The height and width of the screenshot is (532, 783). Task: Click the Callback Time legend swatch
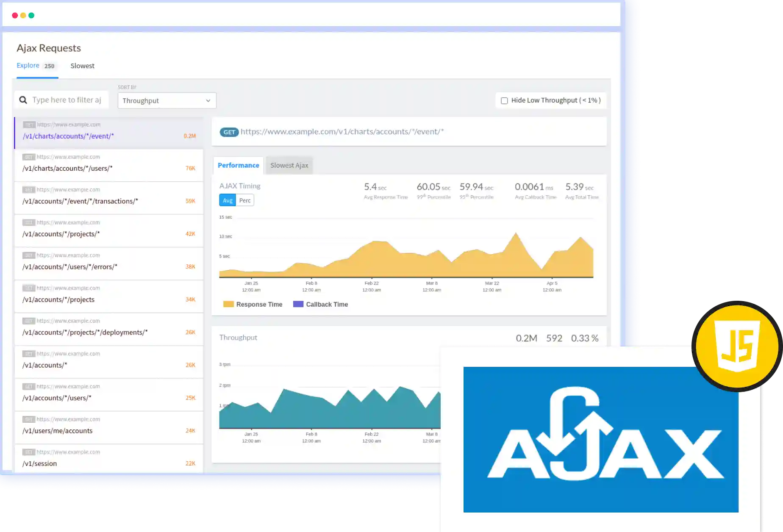point(298,304)
